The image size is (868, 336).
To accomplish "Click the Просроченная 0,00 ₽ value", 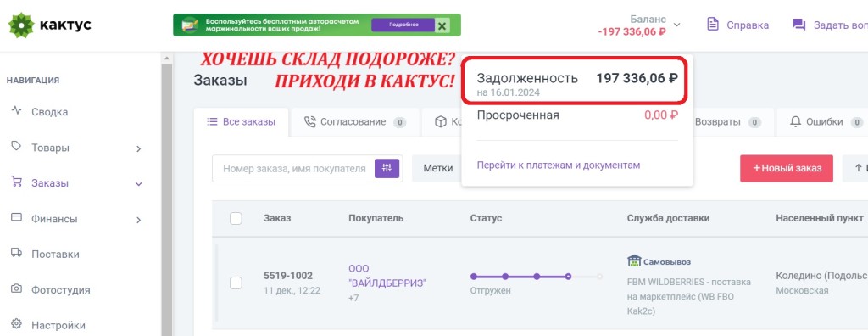I will (x=661, y=115).
